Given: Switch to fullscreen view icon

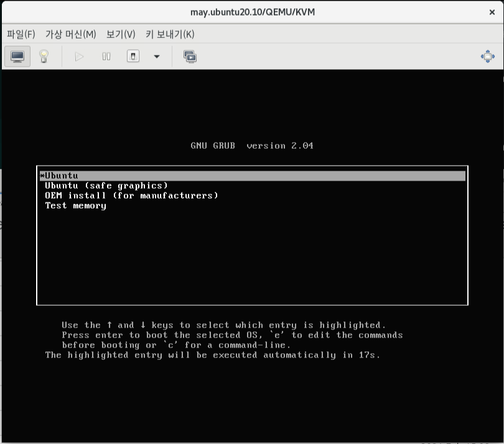Looking at the screenshot, I should (x=488, y=56).
